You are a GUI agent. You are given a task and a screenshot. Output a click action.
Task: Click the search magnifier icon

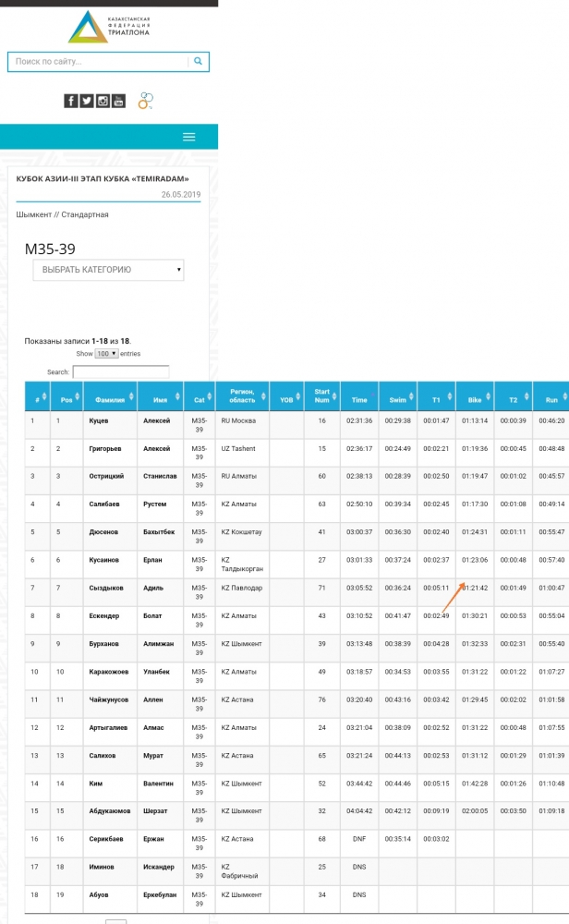(x=198, y=62)
